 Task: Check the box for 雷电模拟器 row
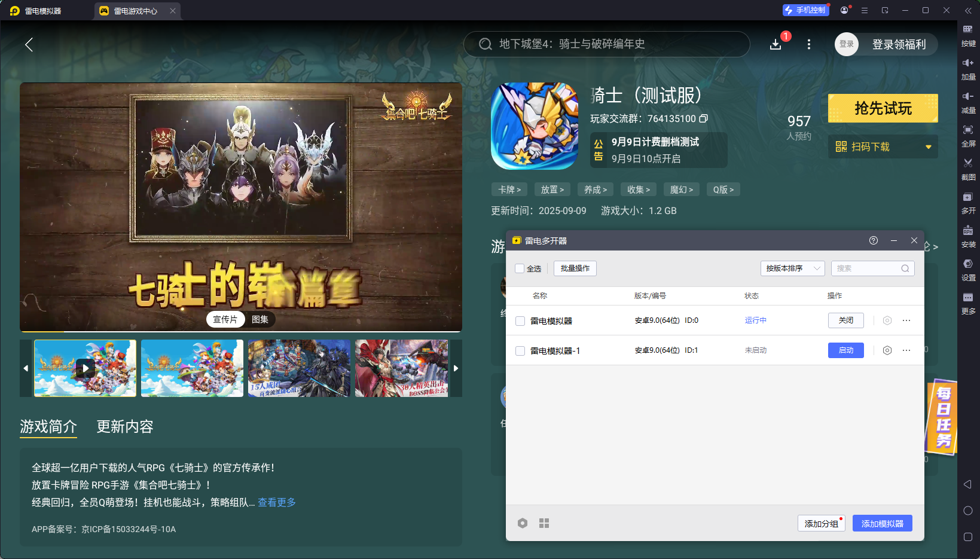[x=520, y=321]
